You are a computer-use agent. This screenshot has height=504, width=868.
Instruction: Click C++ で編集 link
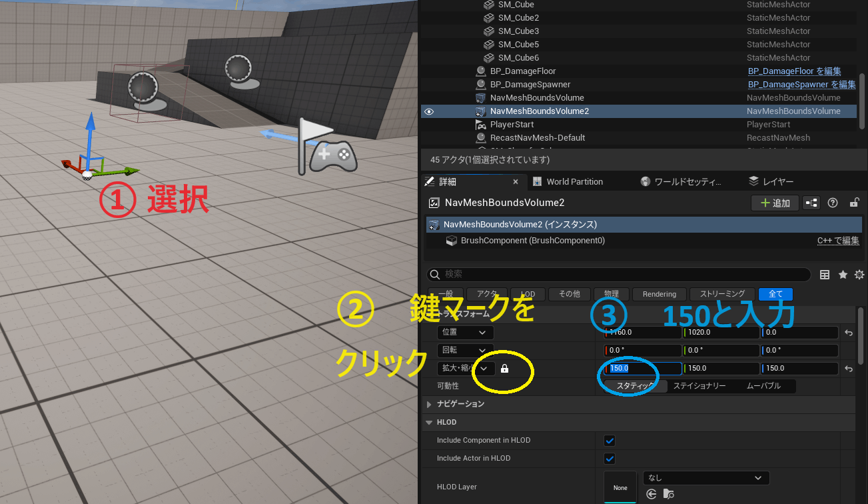pos(838,241)
